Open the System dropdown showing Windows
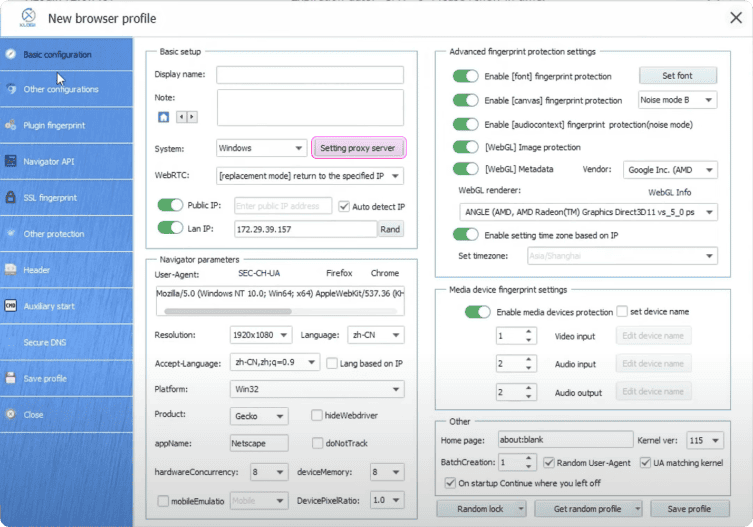The width and height of the screenshot is (753, 527). point(261,148)
